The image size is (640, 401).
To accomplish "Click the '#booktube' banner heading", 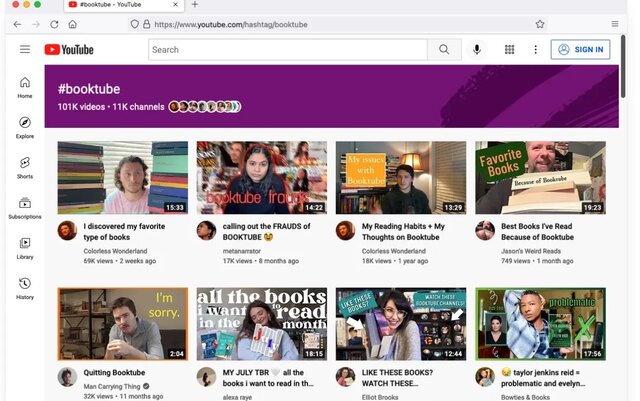I will (x=89, y=89).
